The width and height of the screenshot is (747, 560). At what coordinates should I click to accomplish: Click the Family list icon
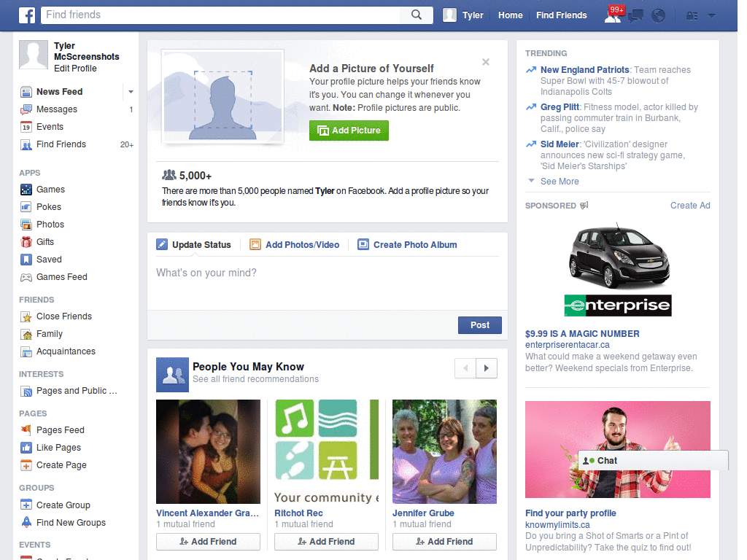pos(26,334)
